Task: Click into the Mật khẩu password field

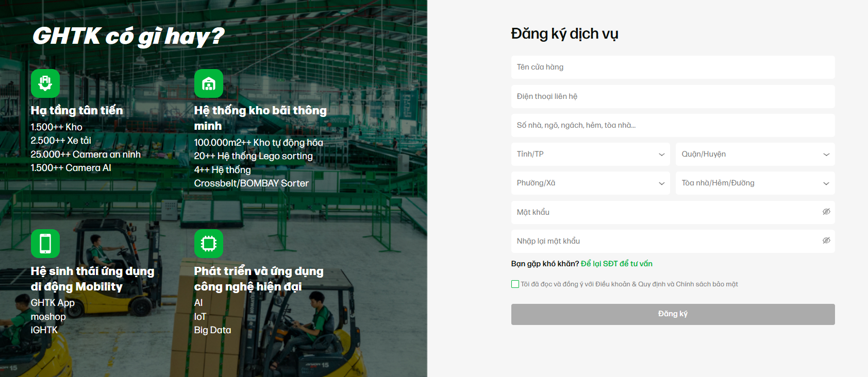Action: point(665,212)
